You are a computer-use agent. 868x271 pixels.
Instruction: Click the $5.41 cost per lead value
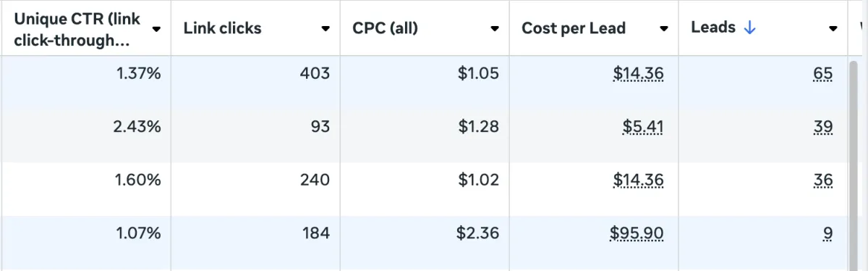coord(643,127)
